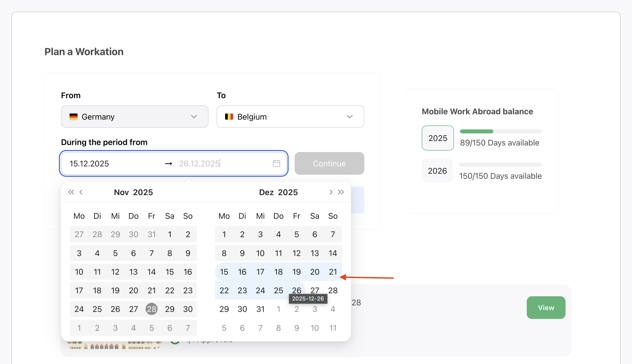
Task: Click the Germany flag icon
Action: tap(73, 117)
